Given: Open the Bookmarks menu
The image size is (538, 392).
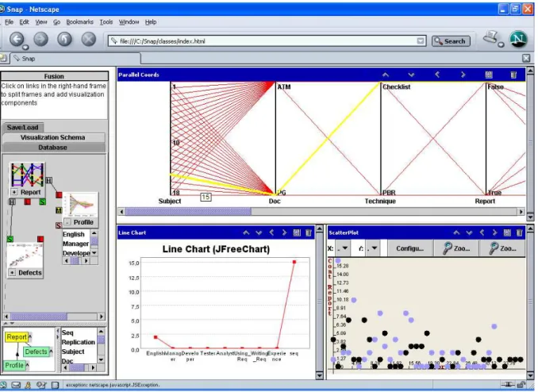Looking at the screenshot, I should pyautogui.click(x=79, y=22).
